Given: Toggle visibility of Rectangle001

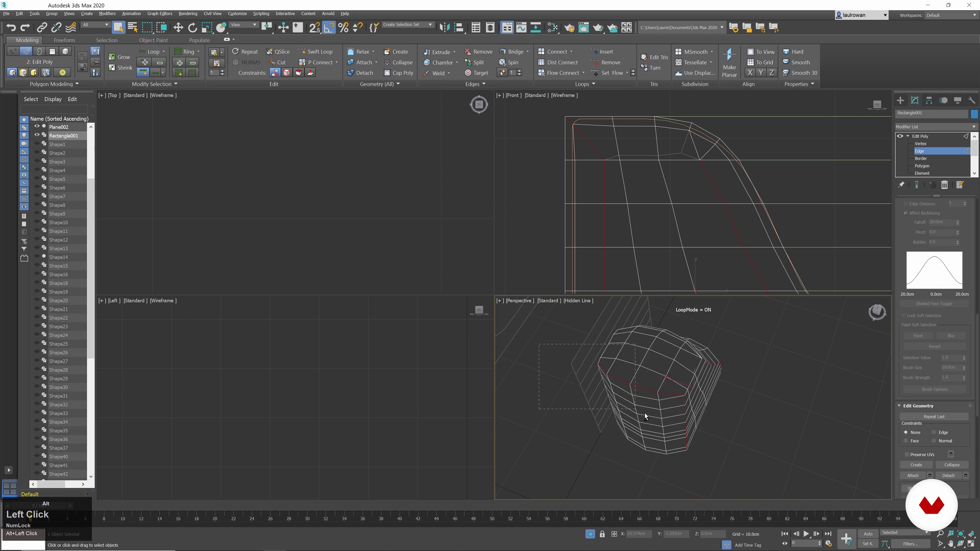Looking at the screenshot, I should point(37,135).
